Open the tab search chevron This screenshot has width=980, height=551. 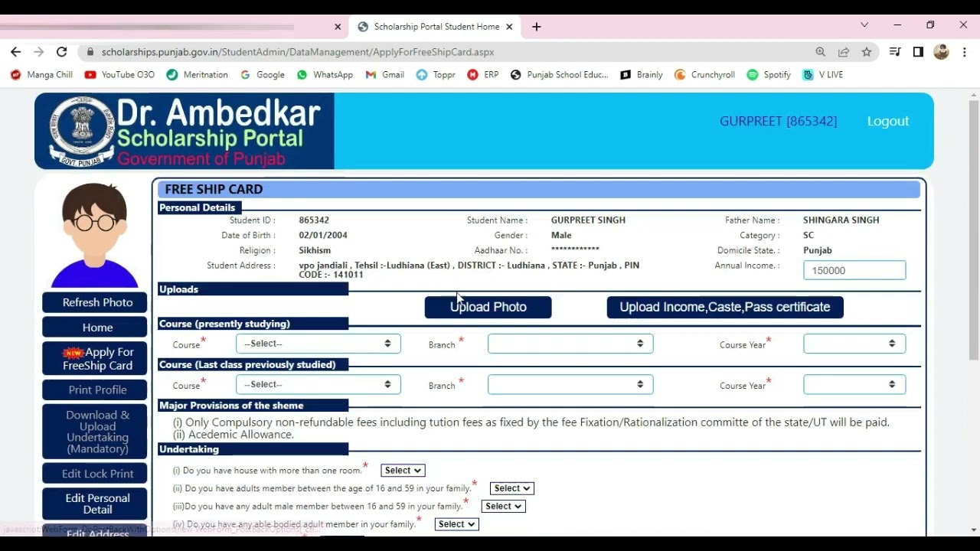pyautogui.click(x=864, y=25)
